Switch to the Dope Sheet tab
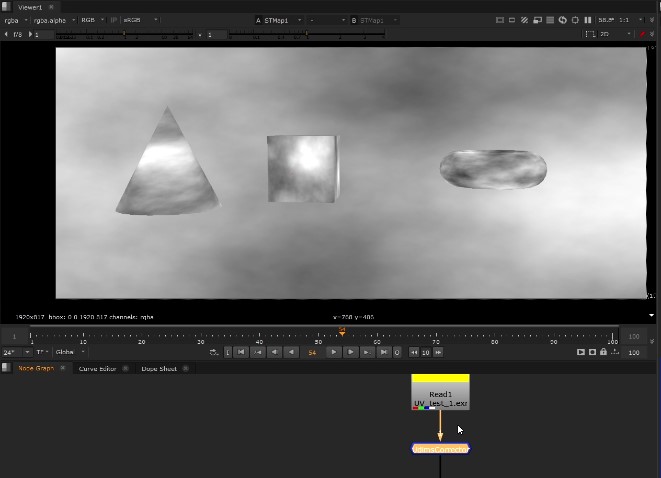Screen dimensions: 661x478 click(158, 369)
